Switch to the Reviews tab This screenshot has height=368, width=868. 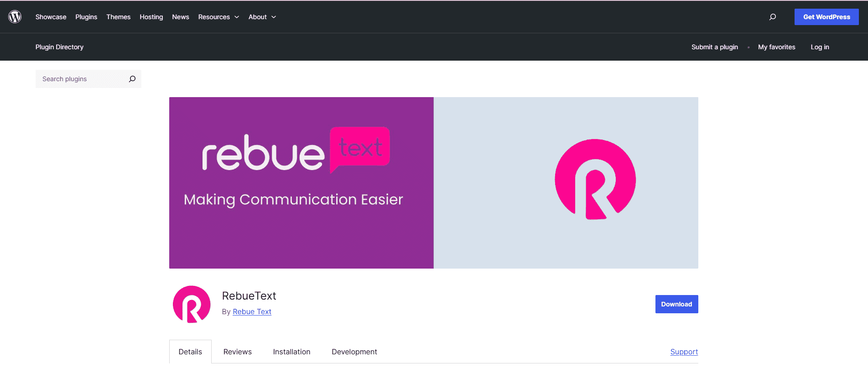[x=238, y=352]
